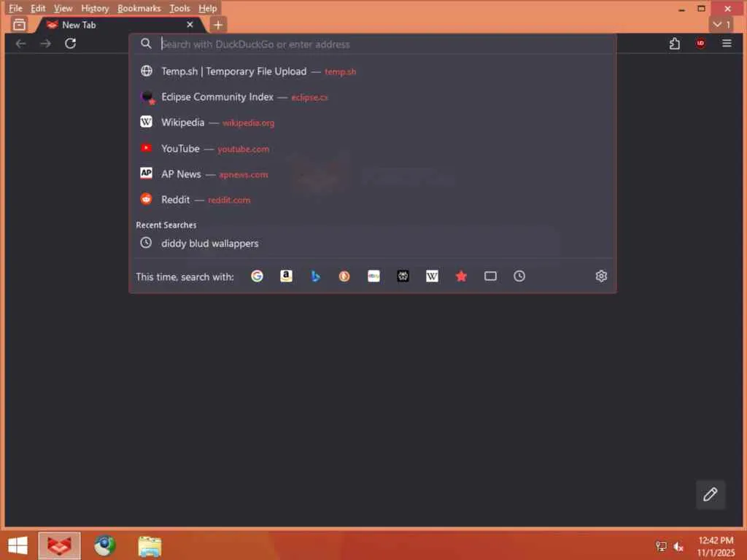Open the Wikipedia wikipedia.org suggestion
This screenshot has width=747, height=560.
click(373, 122)
